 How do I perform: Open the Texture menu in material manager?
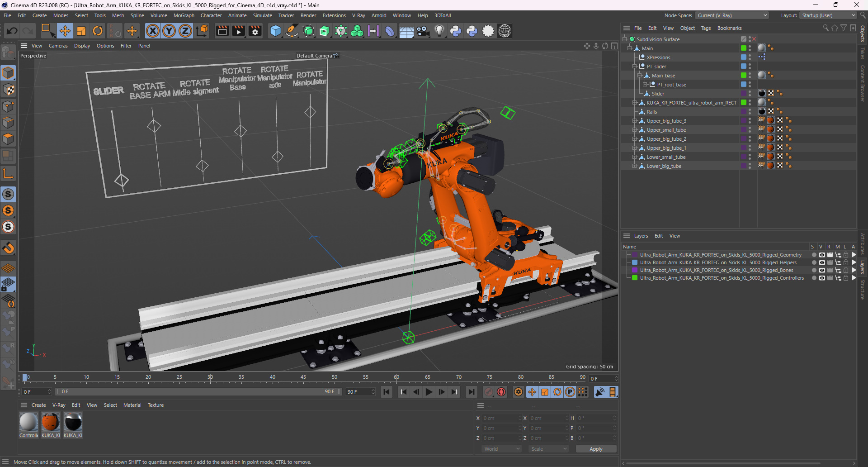[x=156, y=405]
